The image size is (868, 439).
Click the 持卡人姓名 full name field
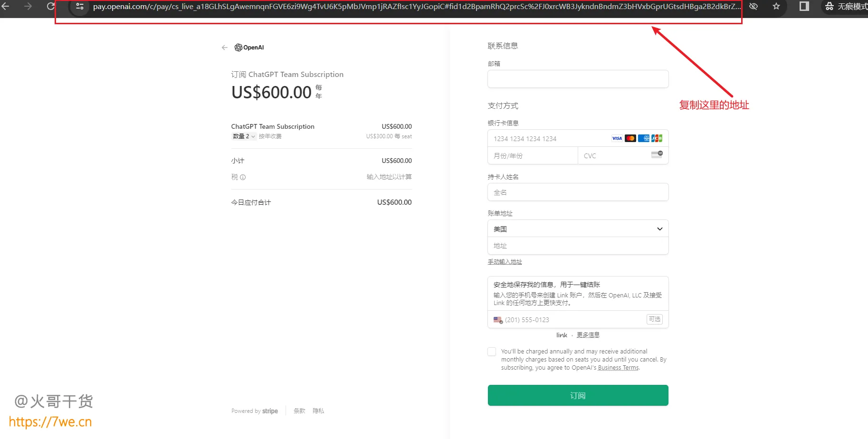tap(578, 192)
